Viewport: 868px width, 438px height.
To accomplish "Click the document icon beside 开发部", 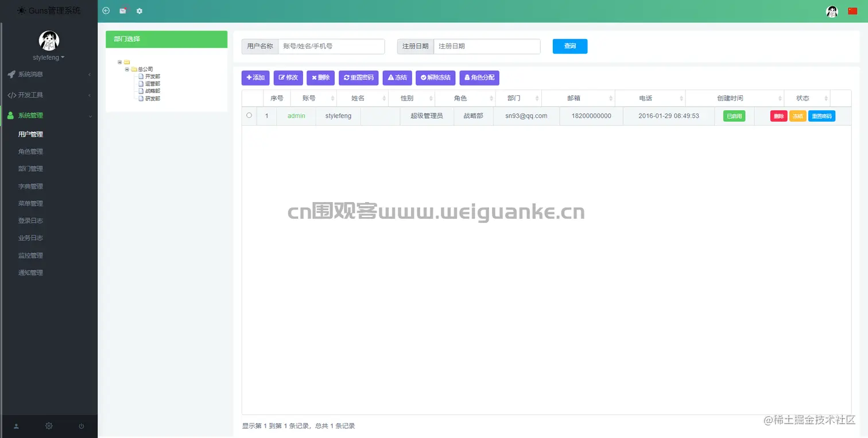I will pos(141,76).
